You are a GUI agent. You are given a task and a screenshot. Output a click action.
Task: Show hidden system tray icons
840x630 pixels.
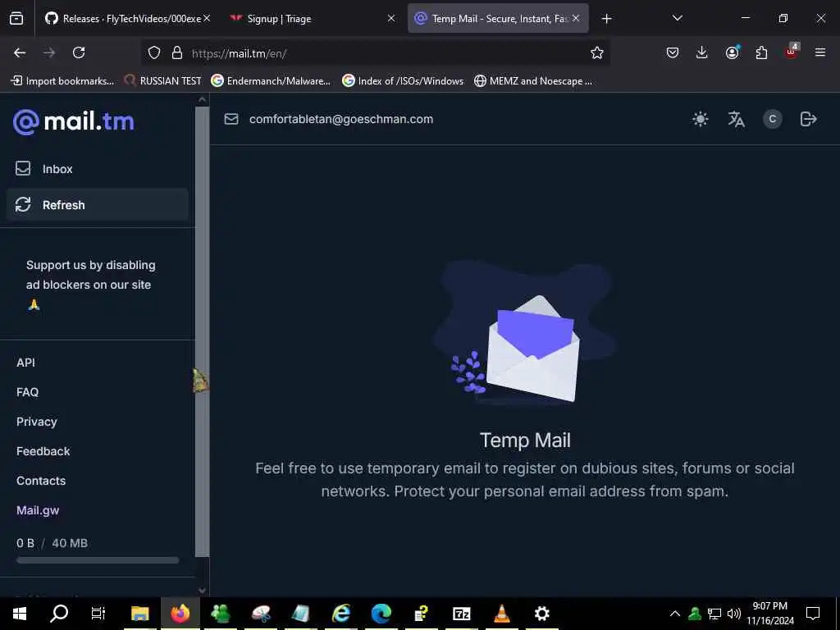[675, 614]
